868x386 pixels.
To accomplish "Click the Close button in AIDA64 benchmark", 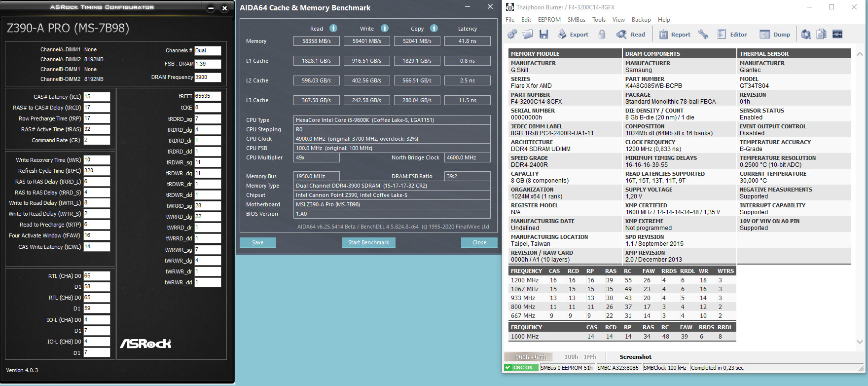I will pos(479,242).
